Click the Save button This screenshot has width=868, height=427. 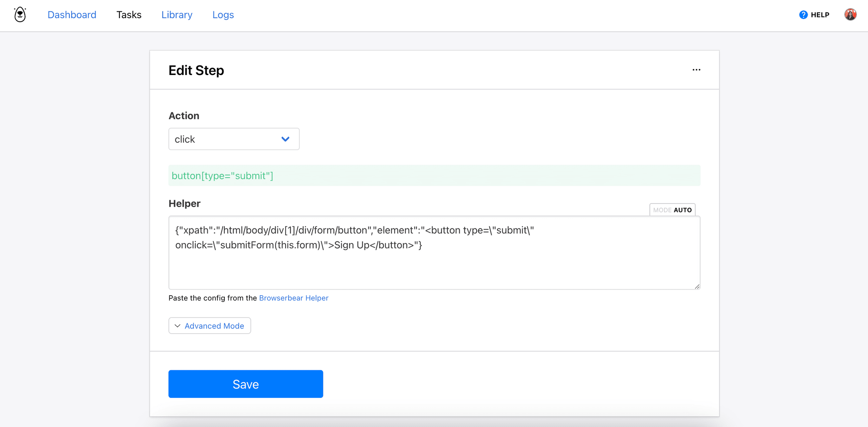click(x=246, y=384)
